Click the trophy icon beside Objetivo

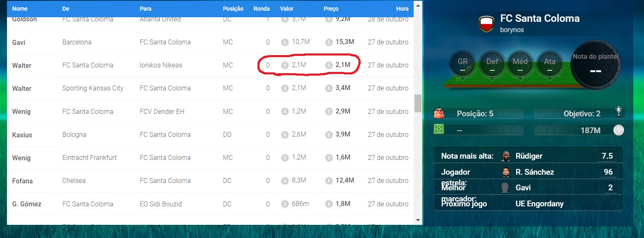pyautogui.click(x=619, y=112)
